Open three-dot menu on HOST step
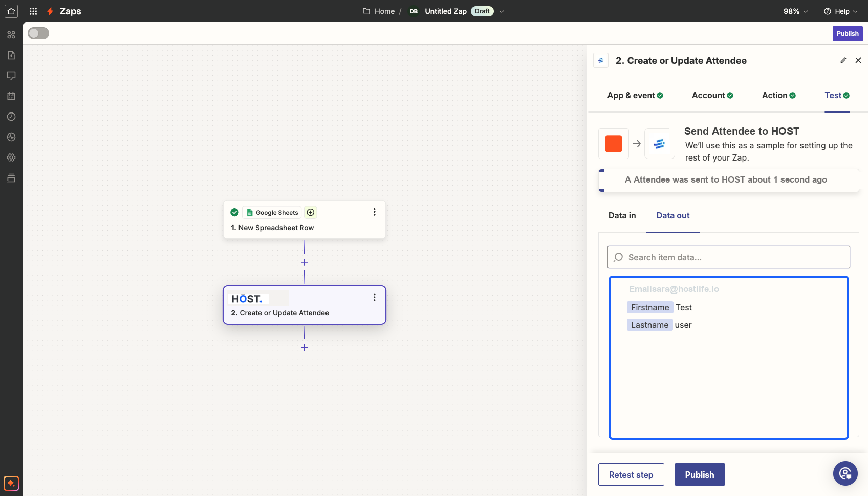Viewport: 868px width, 496px height. [374, 297]
